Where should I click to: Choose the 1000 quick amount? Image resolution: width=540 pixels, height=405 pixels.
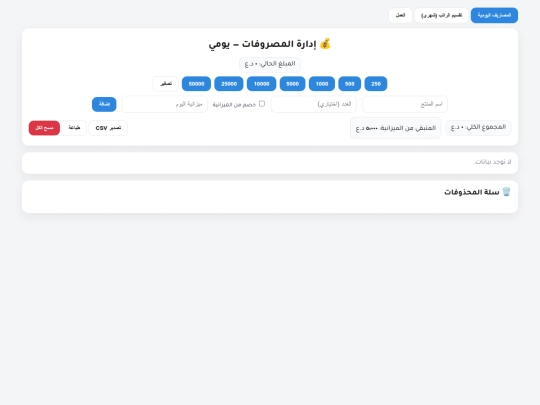[x=322, y=84]
